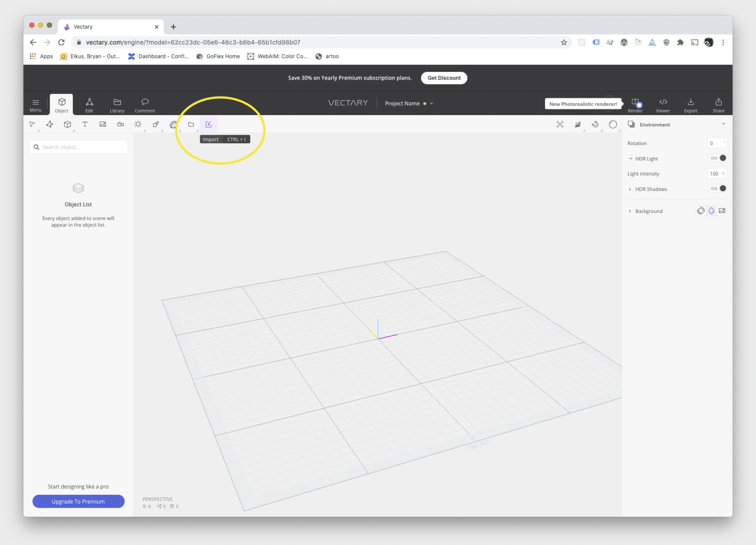The width and height of the screenshot is (756, 545).
Task: Collapse the Environment panel chevron
Action: (x=723, y=124)
